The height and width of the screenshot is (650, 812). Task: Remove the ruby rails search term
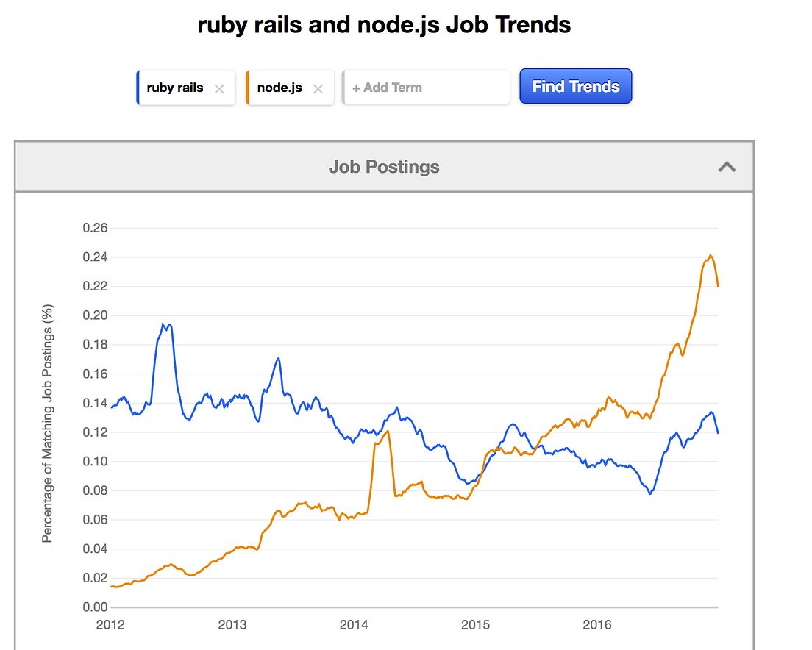(x=218, y=87)
